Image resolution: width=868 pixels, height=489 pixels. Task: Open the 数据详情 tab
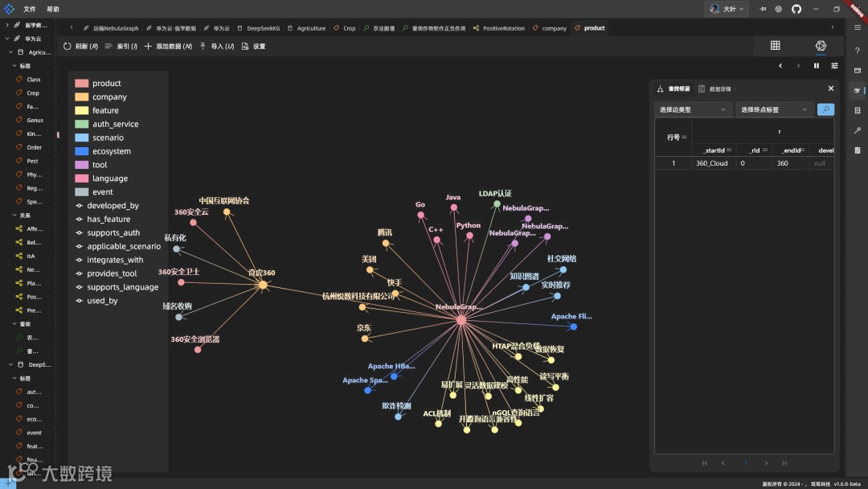tap(714, 88)
